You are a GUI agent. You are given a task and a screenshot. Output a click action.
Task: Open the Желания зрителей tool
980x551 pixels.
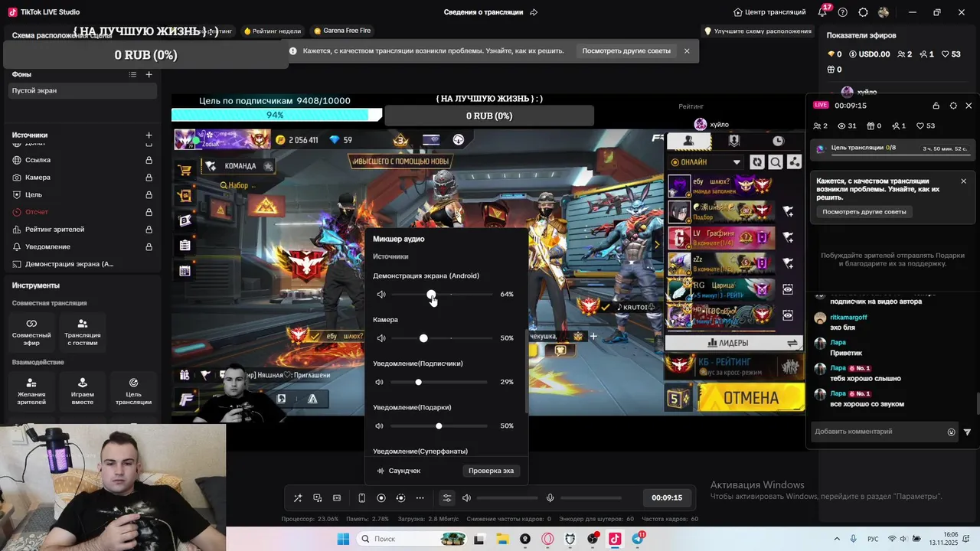tap(31, 391)
